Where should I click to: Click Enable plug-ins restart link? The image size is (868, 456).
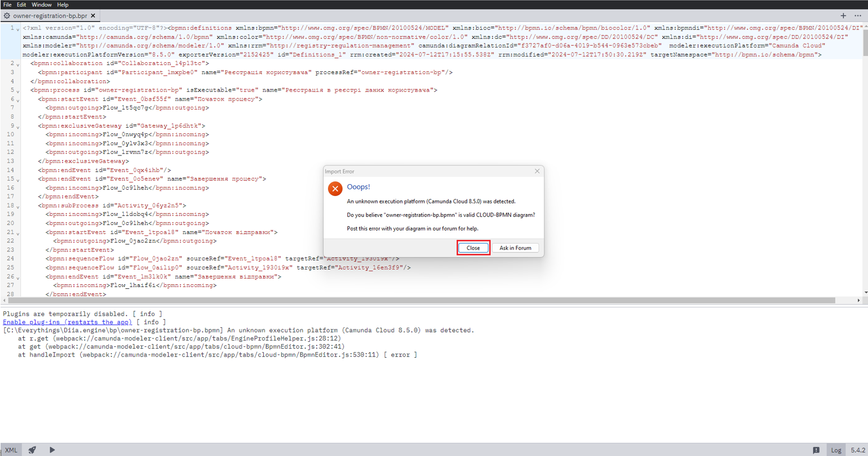point(67,322)
